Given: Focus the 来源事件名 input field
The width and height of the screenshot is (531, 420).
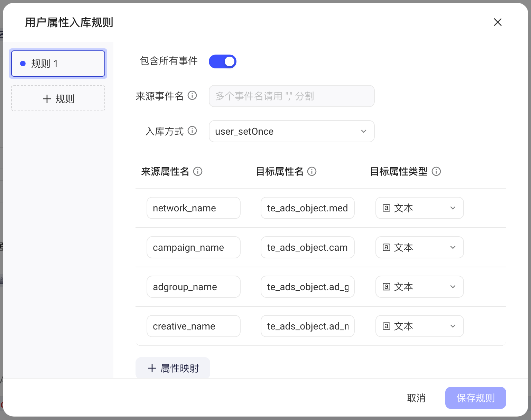Looking at the screenshot, I should (x=292, y=96).
